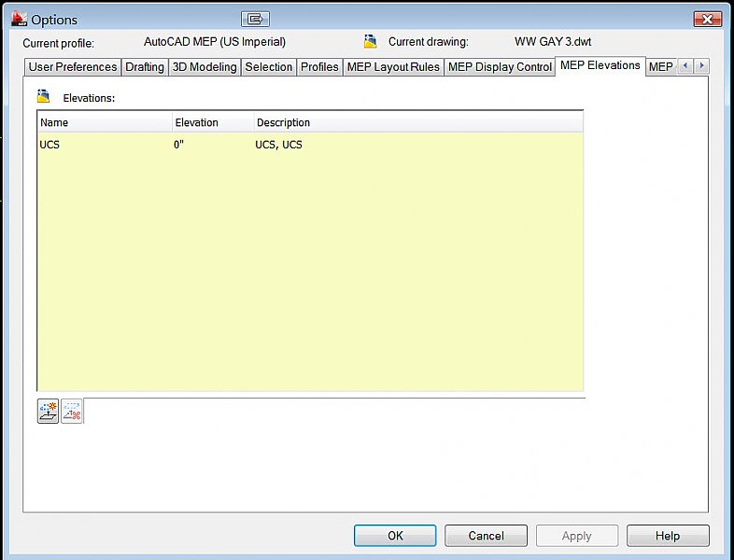The height and width of the screenshot is (560, 734).
Task: Click the Apply button
Action: [577, 536]
